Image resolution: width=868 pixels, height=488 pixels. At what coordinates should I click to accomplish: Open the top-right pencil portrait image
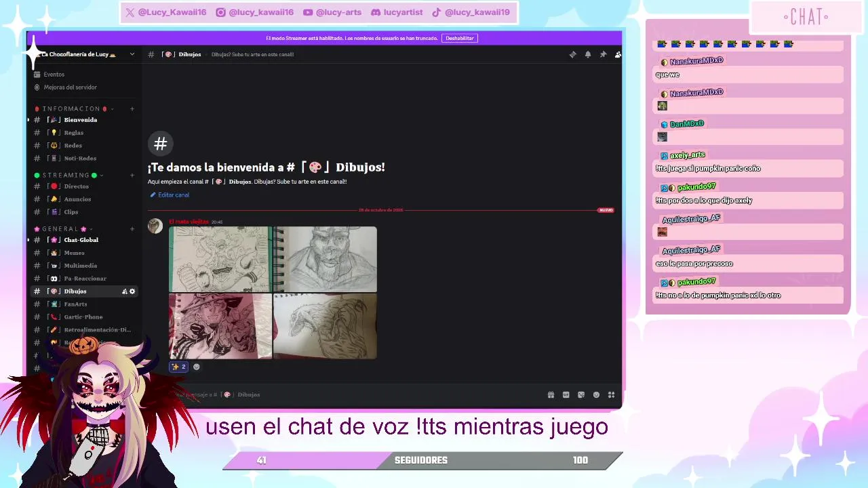click(x=325, y=260)
